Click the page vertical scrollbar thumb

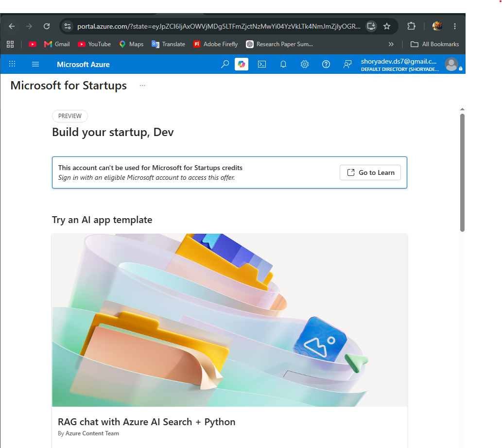tap(462, 172)
